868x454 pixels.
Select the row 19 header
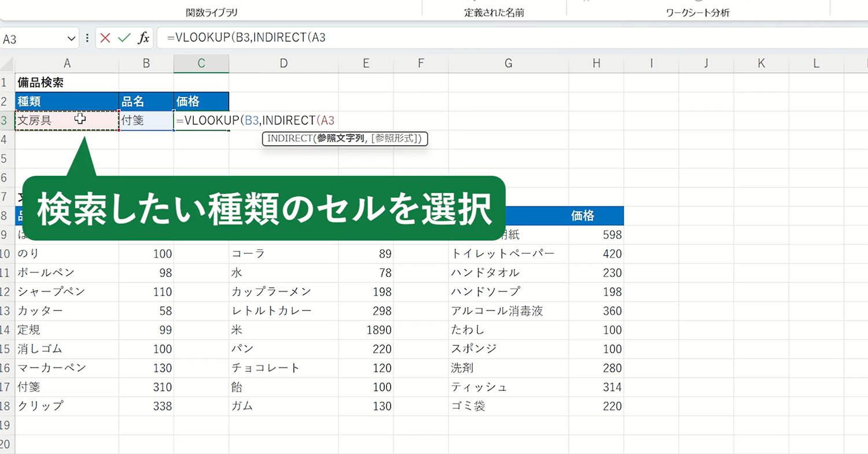(6, 425)
